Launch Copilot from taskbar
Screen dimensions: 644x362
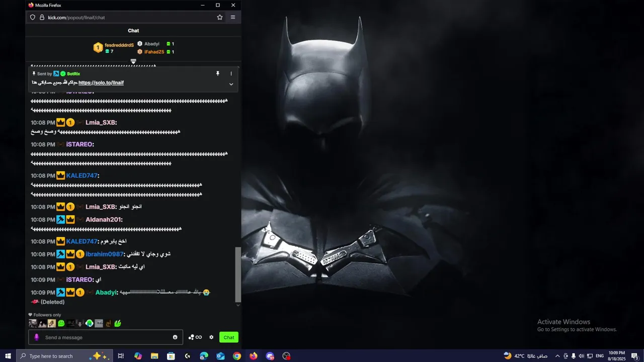click(x=138, y=356)
